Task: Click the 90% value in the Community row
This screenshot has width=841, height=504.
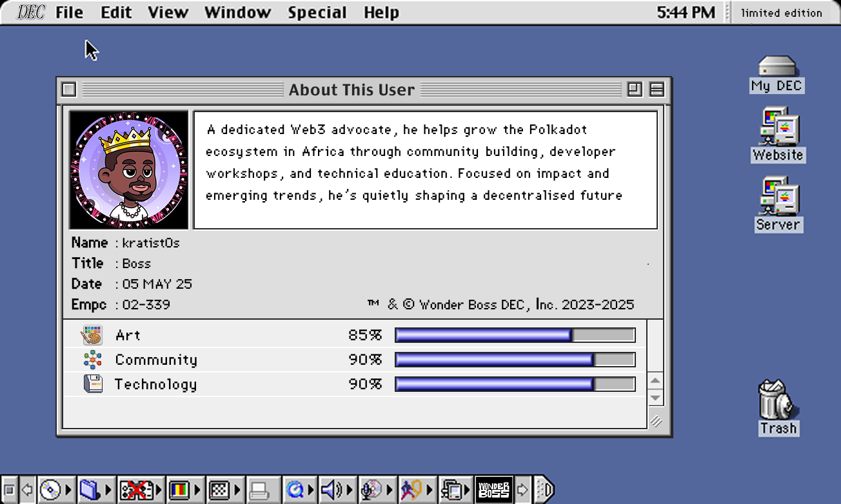Action: click(x=365, y=360)
